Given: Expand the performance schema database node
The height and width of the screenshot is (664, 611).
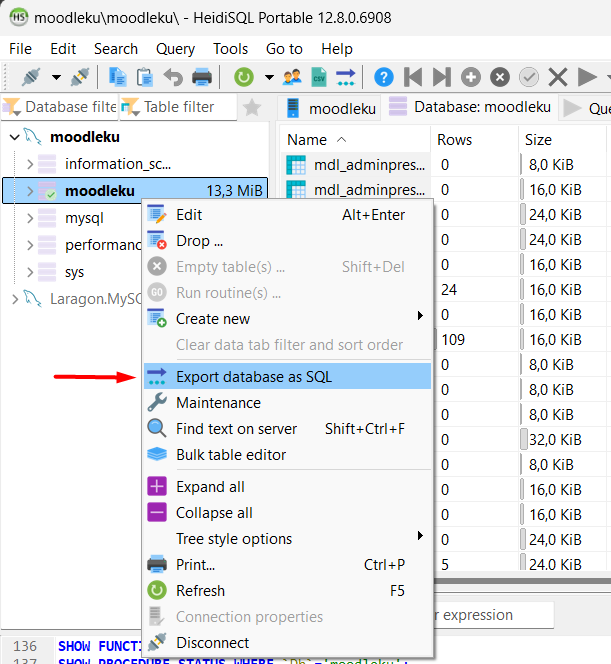Looking at the screenshot, I should point(30,245).
